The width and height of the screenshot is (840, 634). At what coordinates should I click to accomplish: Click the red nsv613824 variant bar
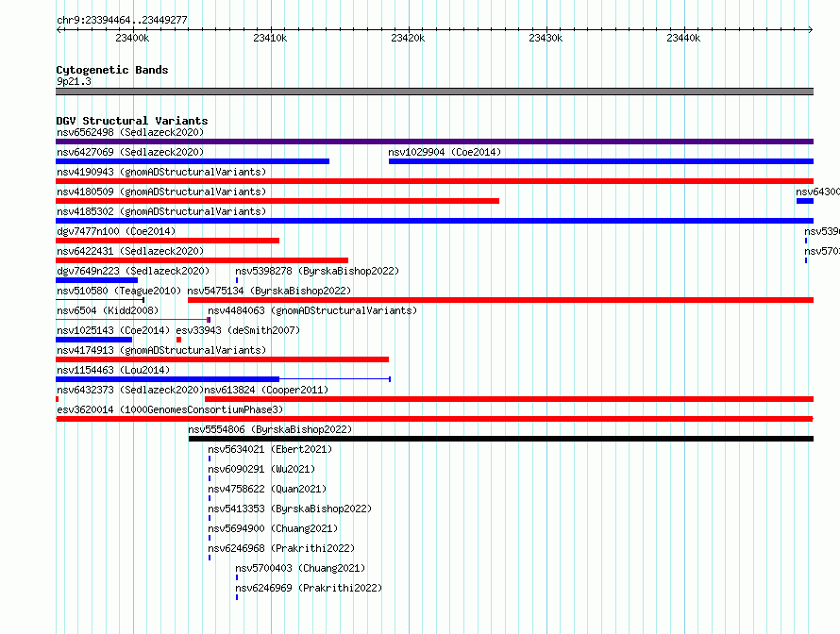[509, 399]
